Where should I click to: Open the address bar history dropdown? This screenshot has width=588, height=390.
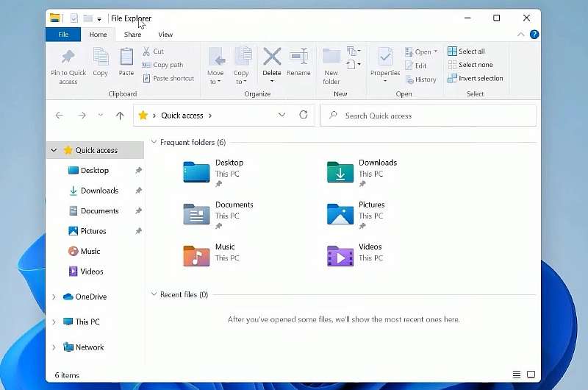(282, 116)
